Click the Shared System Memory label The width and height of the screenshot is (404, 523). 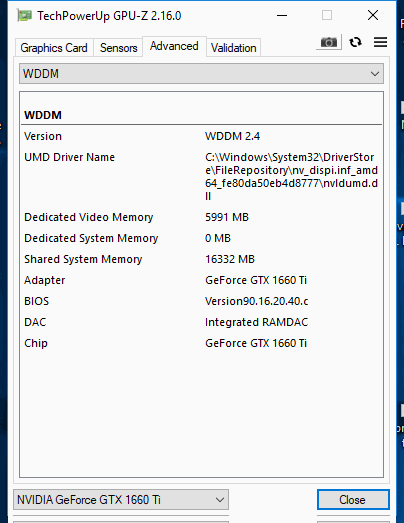83,259
